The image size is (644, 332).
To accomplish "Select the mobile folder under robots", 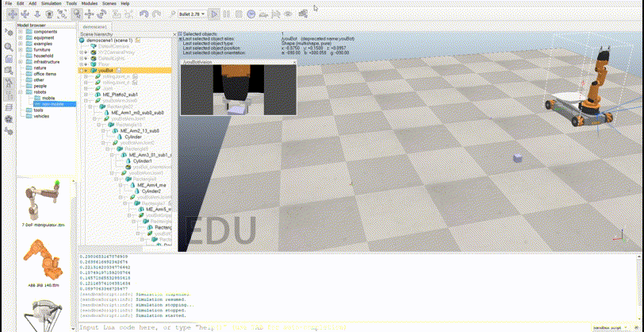I will (x=48, y=98).
